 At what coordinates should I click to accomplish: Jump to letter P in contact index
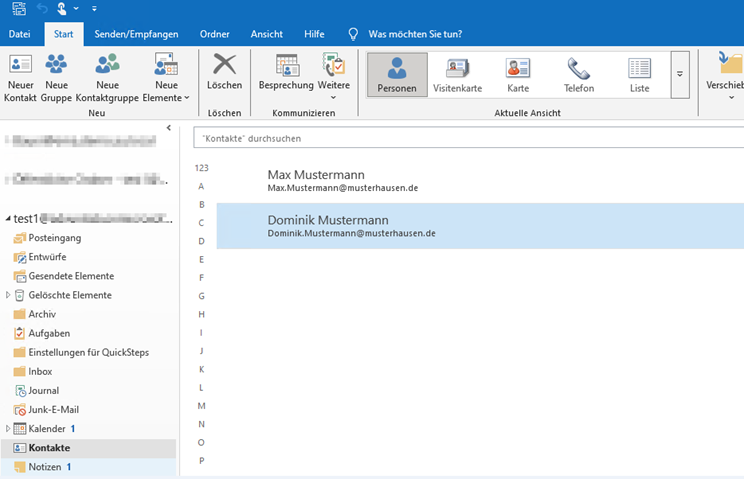click(x=201, y=461)
